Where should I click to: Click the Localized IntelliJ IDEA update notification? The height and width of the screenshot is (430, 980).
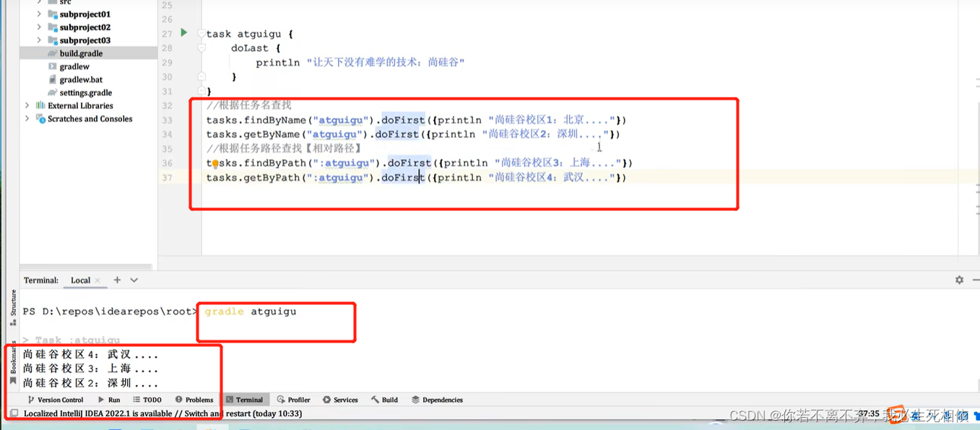(x=163, y=413)
